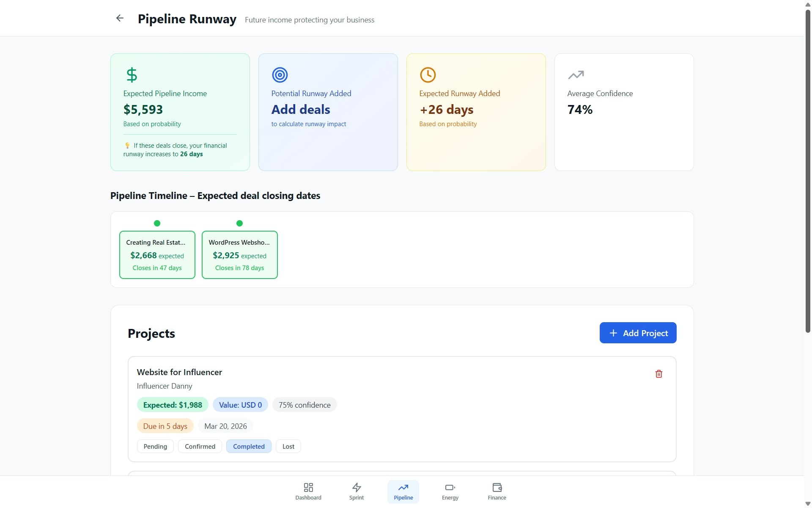Select the Pipeline navigation tab

click(403, 491)
